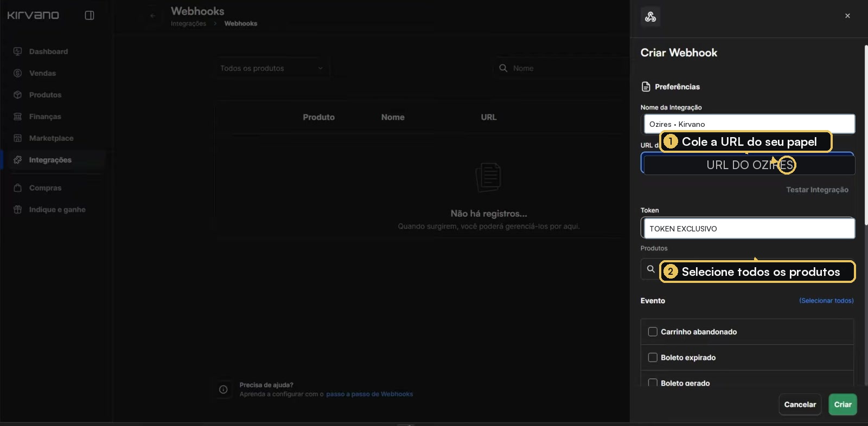
Task: Open the passo a passo de Webhooks link
Action: click(369, 394)
